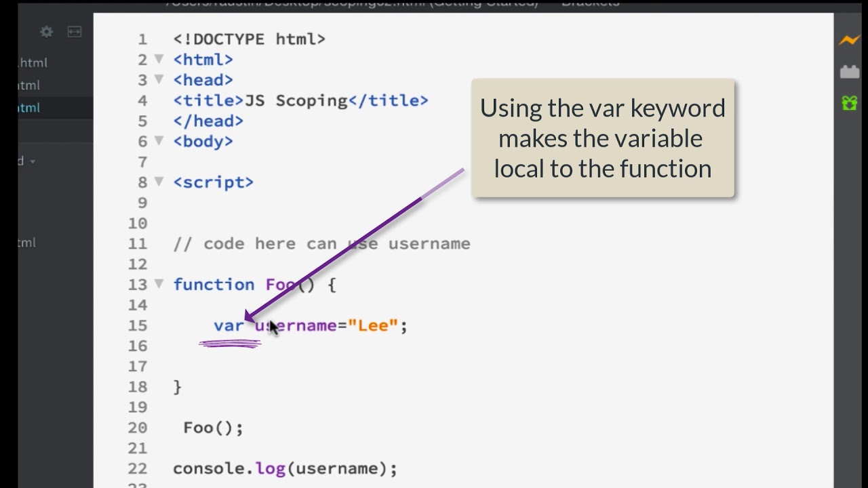Click comment 'code here can use username'
The height and width of the screenshot is (488, 868).
tap(321, 243)
